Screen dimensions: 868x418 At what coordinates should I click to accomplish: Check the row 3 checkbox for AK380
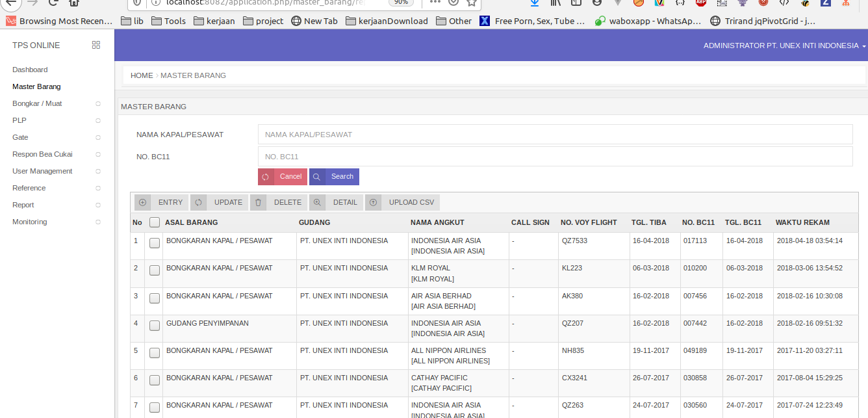point(155,298)
